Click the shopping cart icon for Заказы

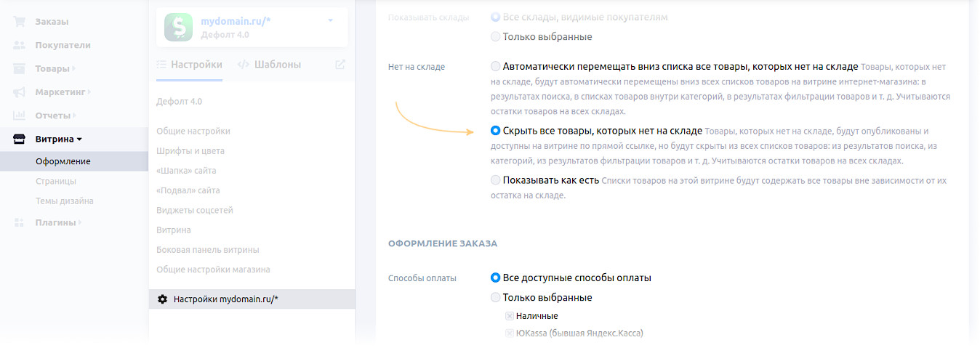pyautogui.click(x=20, y=22)
